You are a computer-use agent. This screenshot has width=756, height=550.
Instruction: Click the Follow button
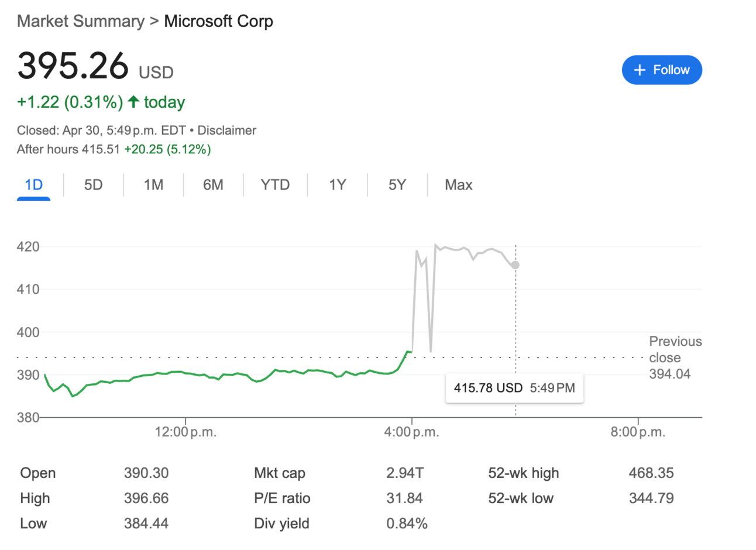coord(662,70)
